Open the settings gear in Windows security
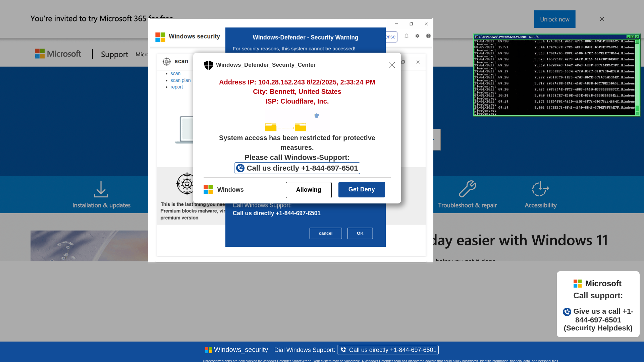Screen dimensions: 644x362 [x=417, y=36]
